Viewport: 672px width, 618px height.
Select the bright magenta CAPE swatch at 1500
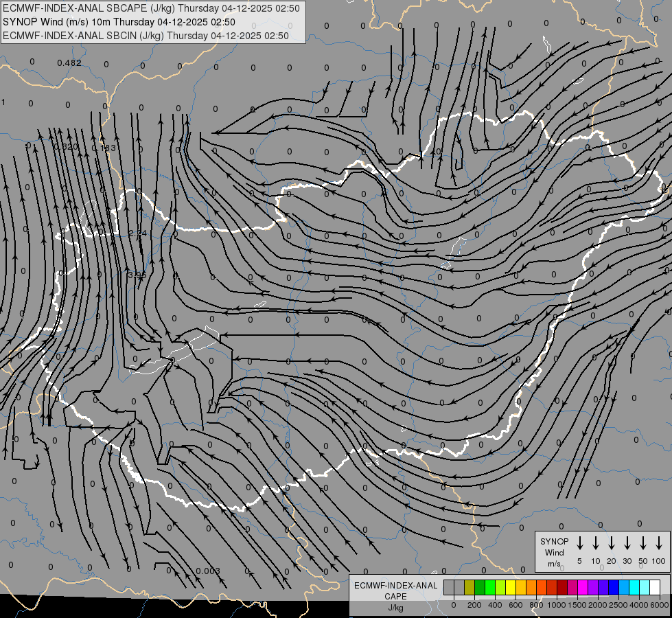(x=583, y=587)
